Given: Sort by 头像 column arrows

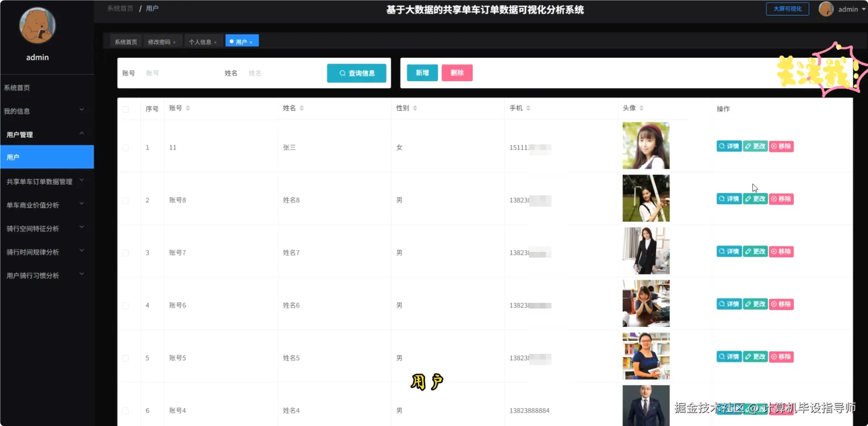Looking at the screenshot, I should pos(641,108).
